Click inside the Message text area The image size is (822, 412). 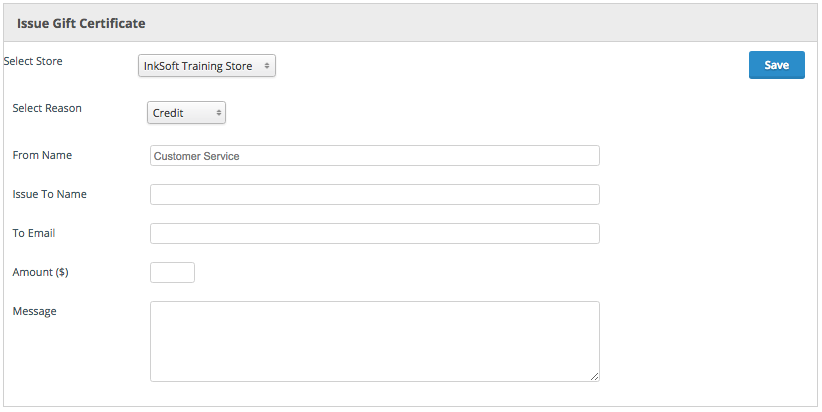(x=374, y=341)
